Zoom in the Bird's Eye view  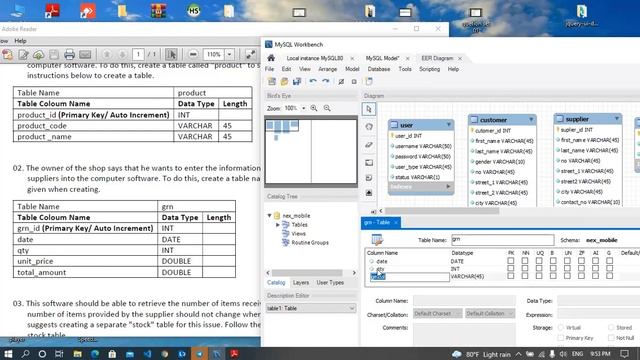click(x=314, y=108)
